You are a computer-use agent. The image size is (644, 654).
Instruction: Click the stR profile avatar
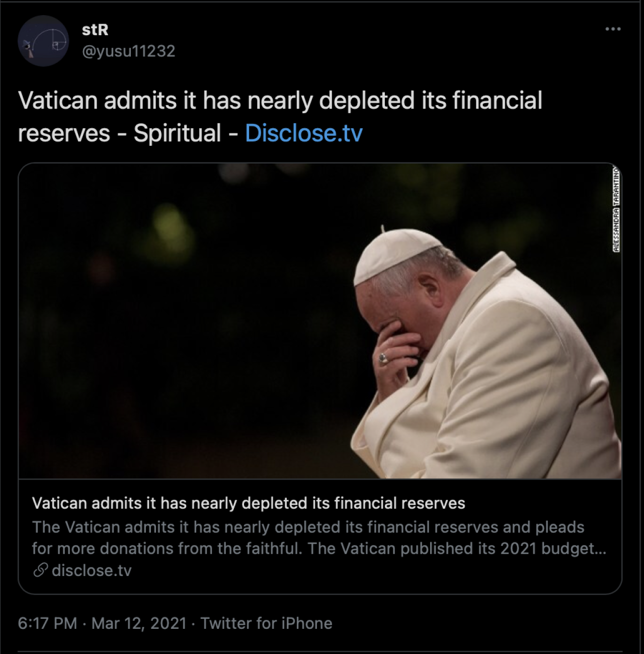(x=43, y=41)
